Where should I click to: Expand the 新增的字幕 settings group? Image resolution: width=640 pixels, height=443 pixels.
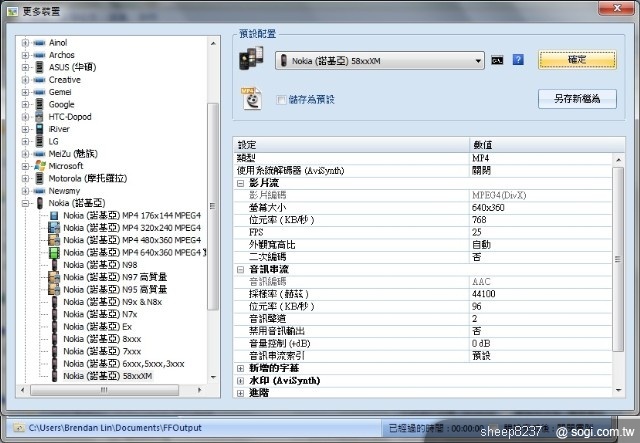click(x=240, y=368)
